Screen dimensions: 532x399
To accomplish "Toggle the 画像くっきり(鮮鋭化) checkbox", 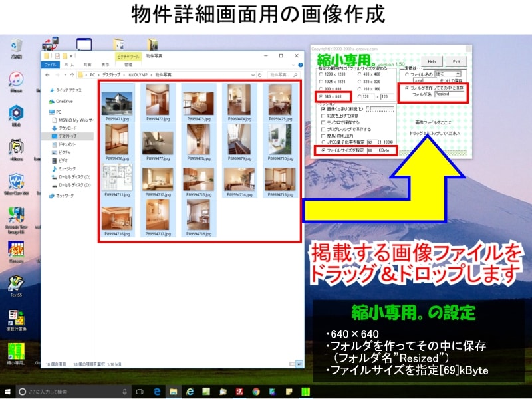I will tap(323, 109).
